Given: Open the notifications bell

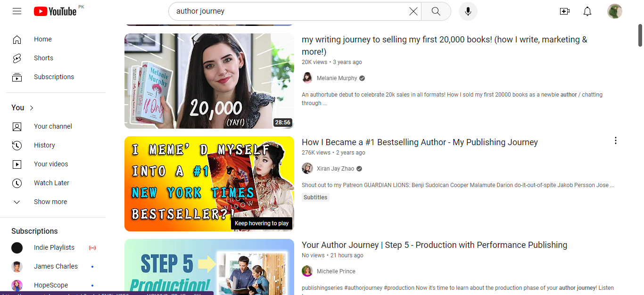Looking at the screenshot, I should 587,11.
